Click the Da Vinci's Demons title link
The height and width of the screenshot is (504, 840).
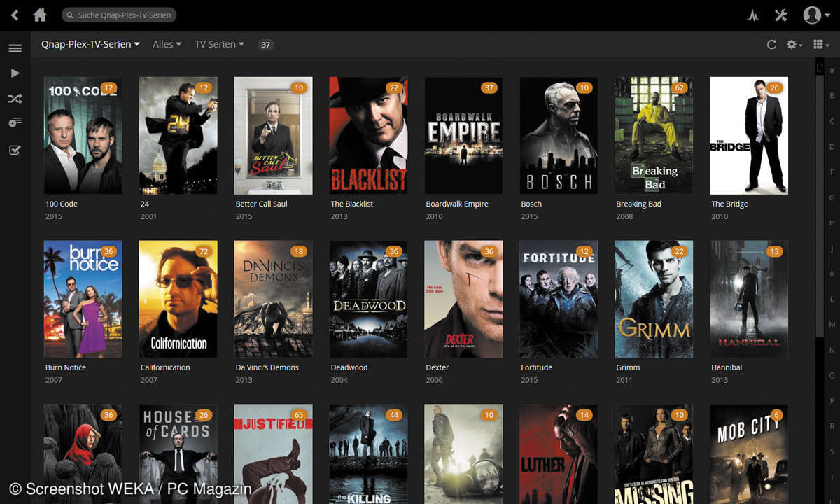(267, 367)
